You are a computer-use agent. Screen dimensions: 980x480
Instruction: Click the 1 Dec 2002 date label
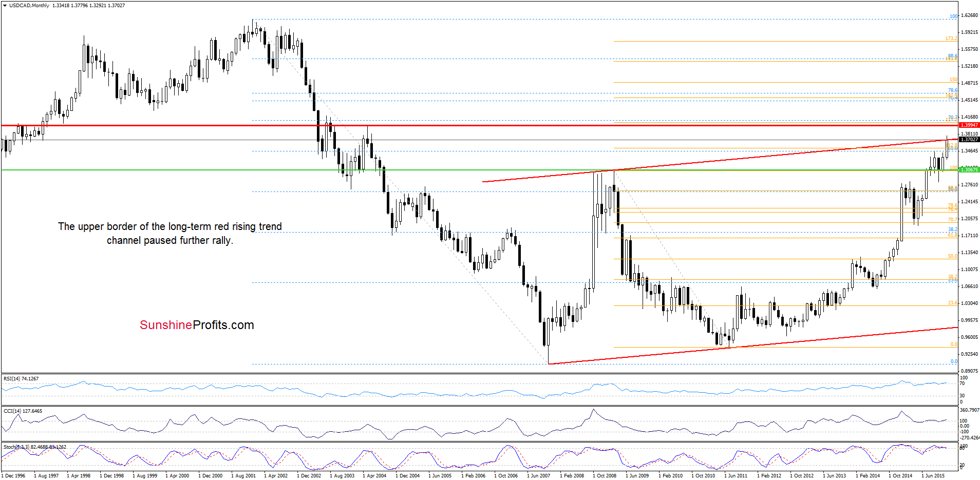pyautogui.click(x=309, y=476)
